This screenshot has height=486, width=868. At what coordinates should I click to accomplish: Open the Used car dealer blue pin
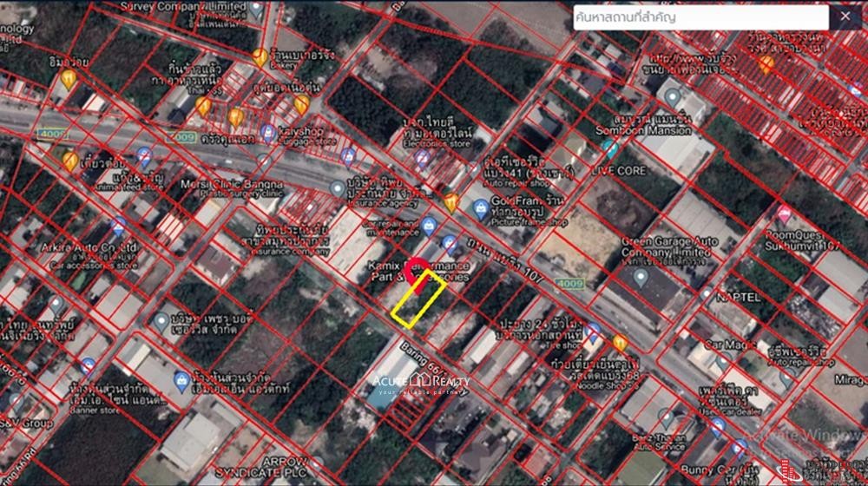tap(718, 427)
